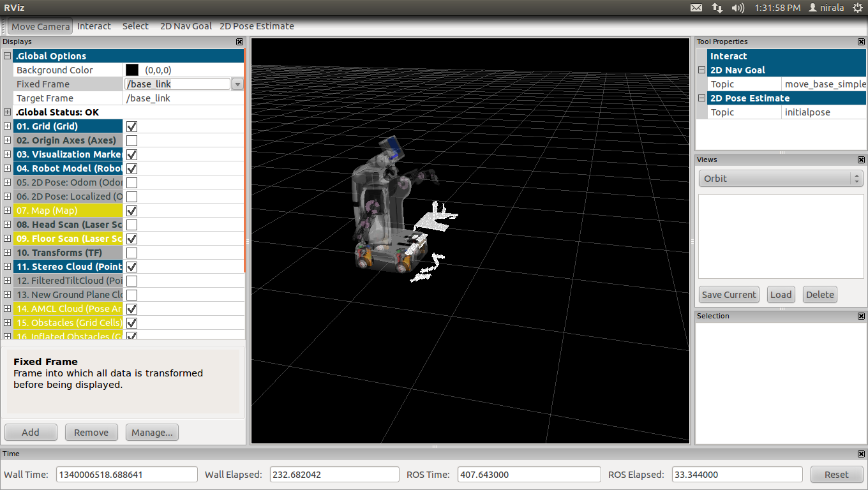The image size is (868, 490).
Task: Click the clock showing 1:31:58 PM
Action: (x=777, y=8)
